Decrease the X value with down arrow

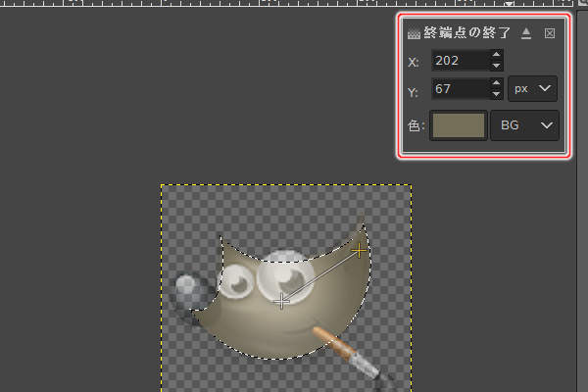(496, 66)
